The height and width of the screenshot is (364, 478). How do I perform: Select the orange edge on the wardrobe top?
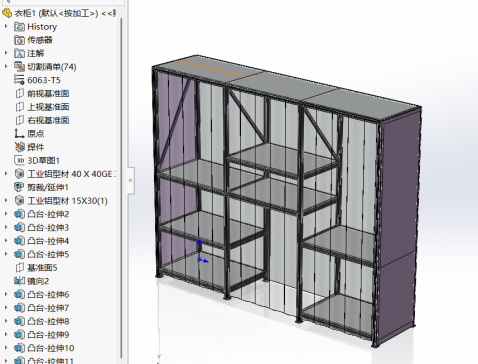(x=212, y=69)
